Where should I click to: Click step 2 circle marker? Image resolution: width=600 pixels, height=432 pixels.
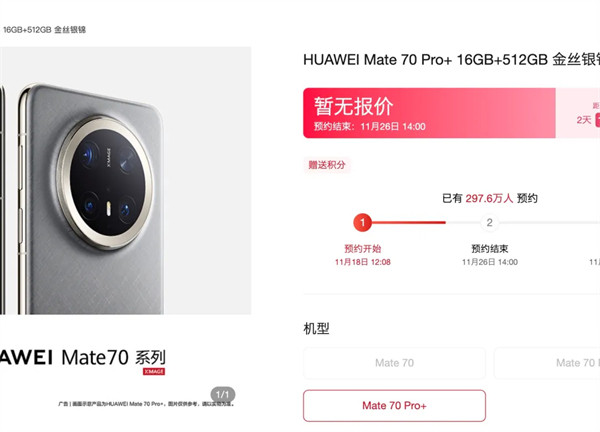point(489,222)
